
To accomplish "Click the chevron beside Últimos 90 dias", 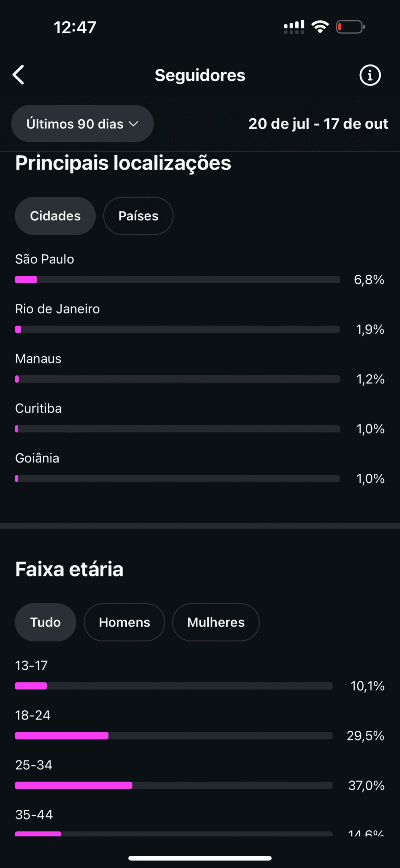I will (134, 124).
